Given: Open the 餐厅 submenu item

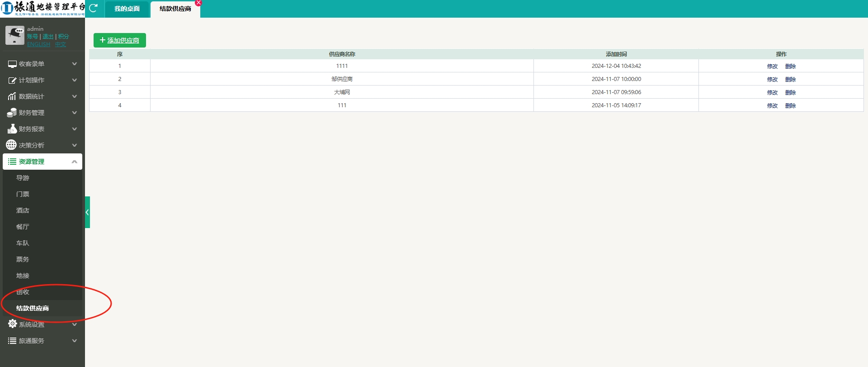Looking at the screenshot, I should tap(23, 227).
